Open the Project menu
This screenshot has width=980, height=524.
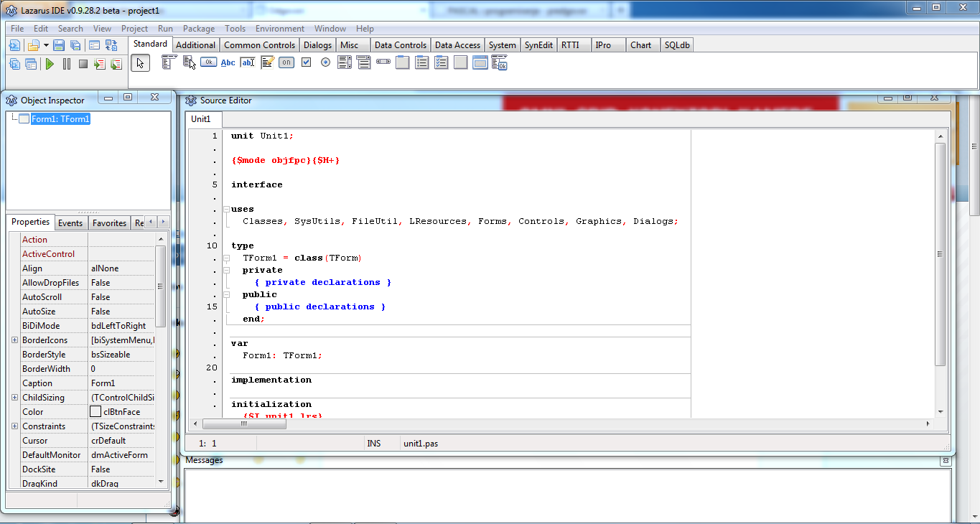(x=134, y=29)
